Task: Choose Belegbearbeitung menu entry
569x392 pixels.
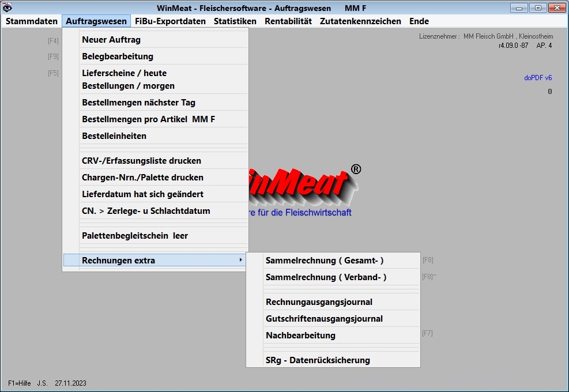Action: click(118, 56)
